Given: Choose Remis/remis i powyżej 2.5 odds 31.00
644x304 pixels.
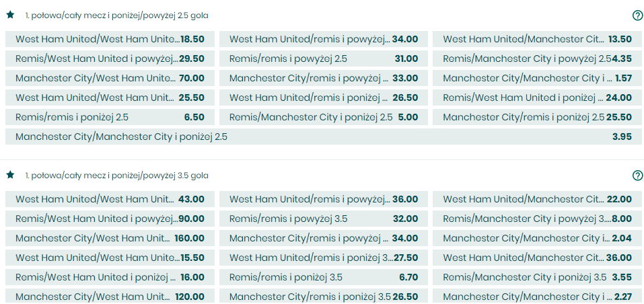Looking at the screenshot, I should [x=324, y=59].
